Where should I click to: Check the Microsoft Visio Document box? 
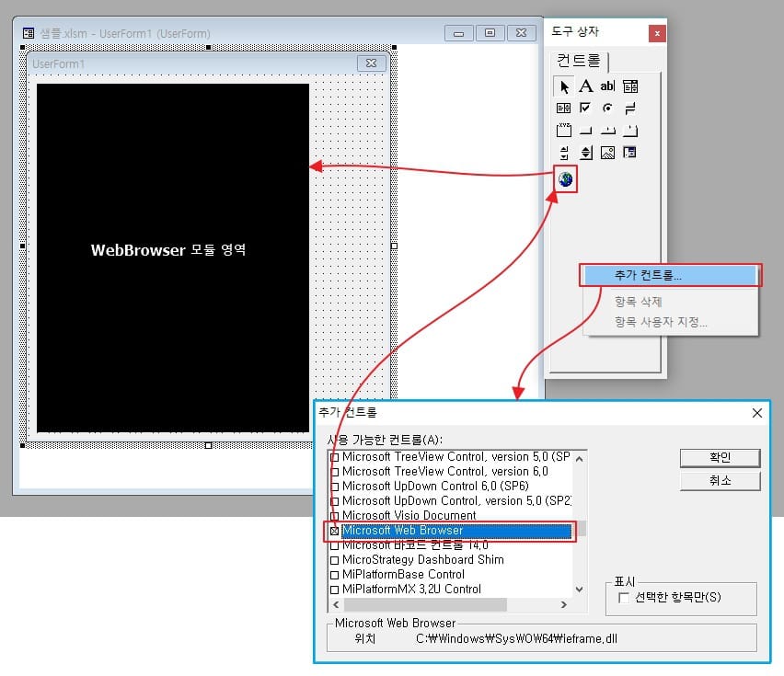(335, 516)
